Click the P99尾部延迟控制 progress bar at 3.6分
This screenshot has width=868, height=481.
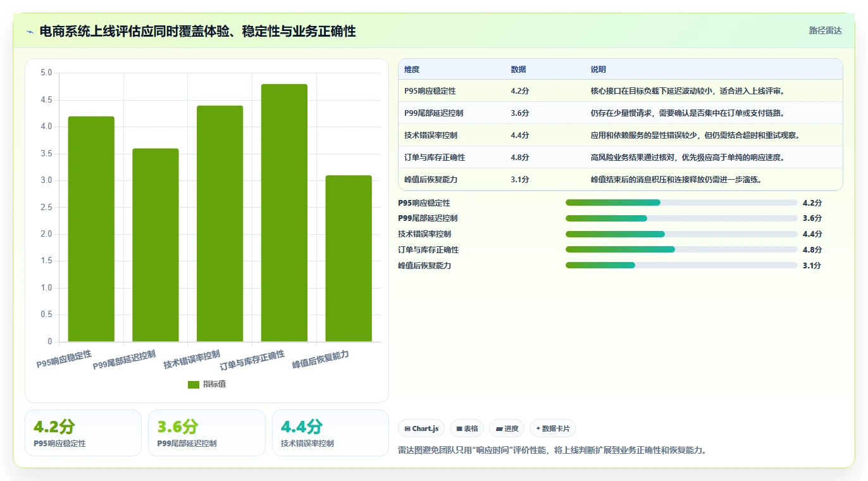(681, 218)
